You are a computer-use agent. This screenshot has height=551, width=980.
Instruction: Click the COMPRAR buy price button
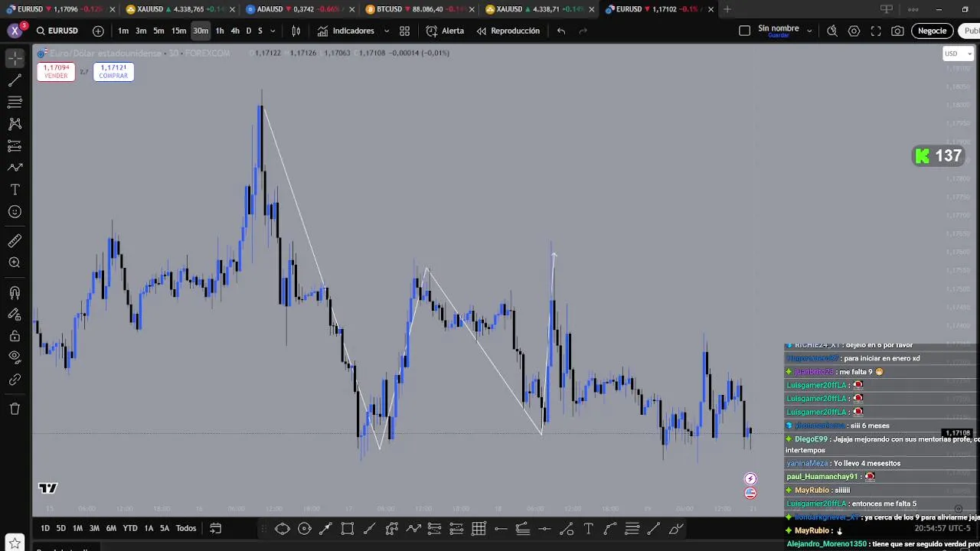tap(113, 71)
